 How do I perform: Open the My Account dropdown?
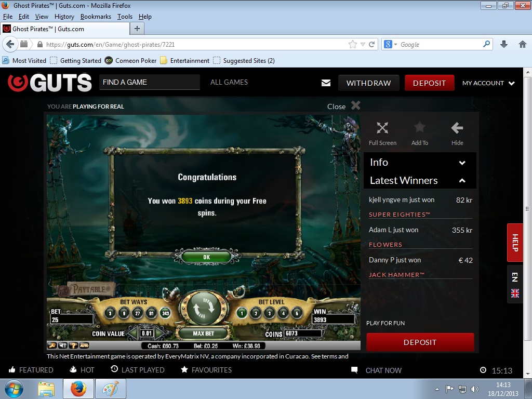click(488, 83)
